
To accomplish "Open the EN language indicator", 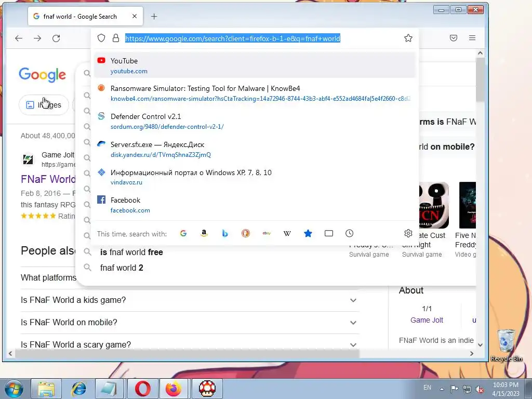I will (x=427, y=388).
